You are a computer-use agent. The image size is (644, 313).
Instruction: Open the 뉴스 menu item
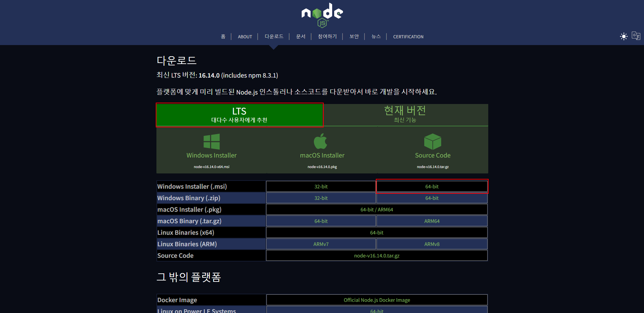pyautogui.click(x=376, y=37)
